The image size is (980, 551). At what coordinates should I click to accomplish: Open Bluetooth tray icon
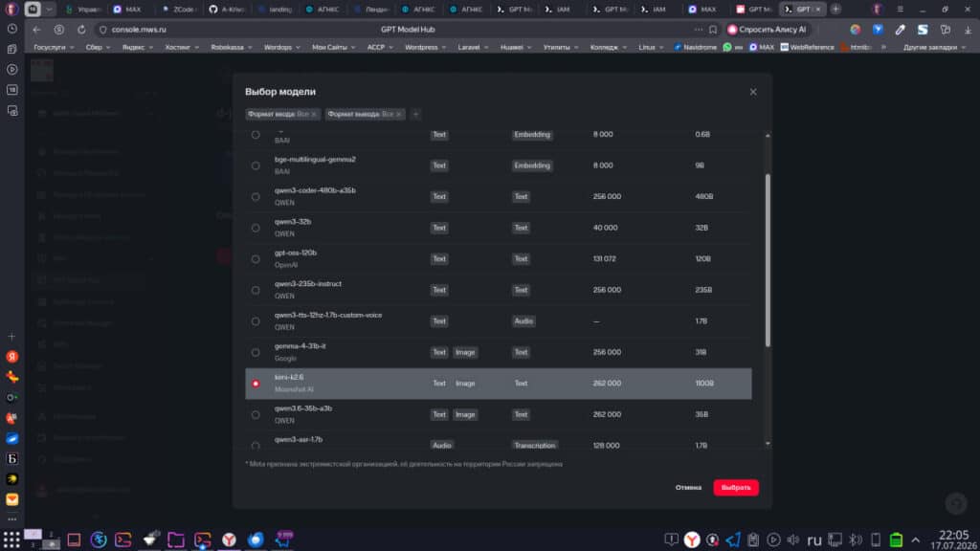[856, 540]
